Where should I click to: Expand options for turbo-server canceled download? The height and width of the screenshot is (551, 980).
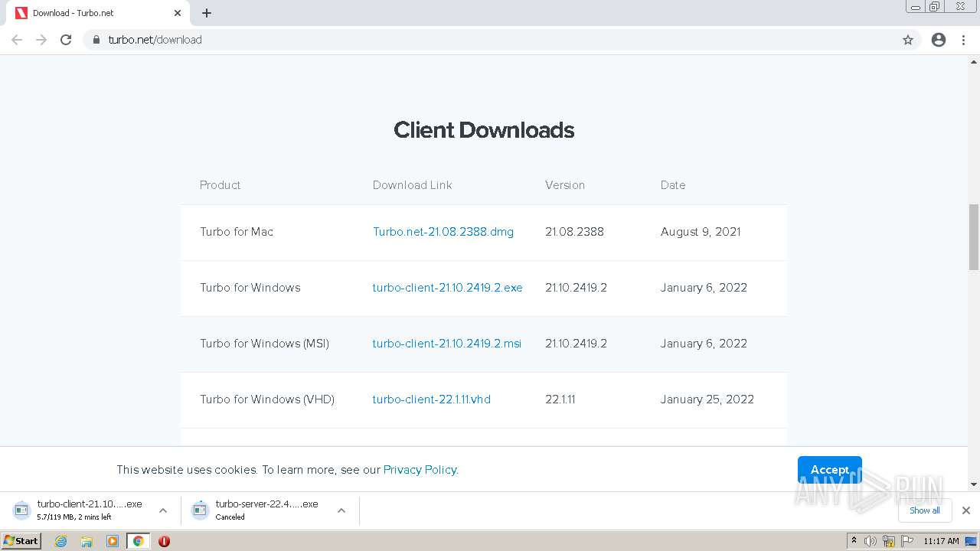coord(341,510)
